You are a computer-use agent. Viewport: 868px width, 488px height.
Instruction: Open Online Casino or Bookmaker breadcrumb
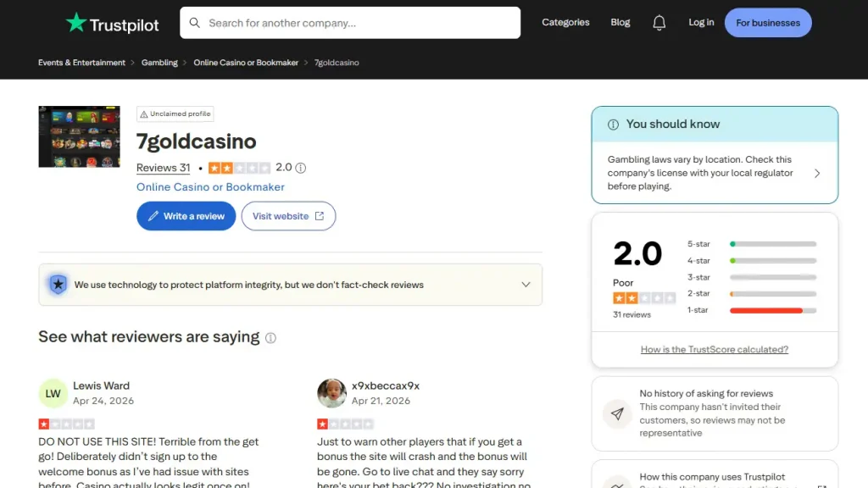click(x=246, y=63)
